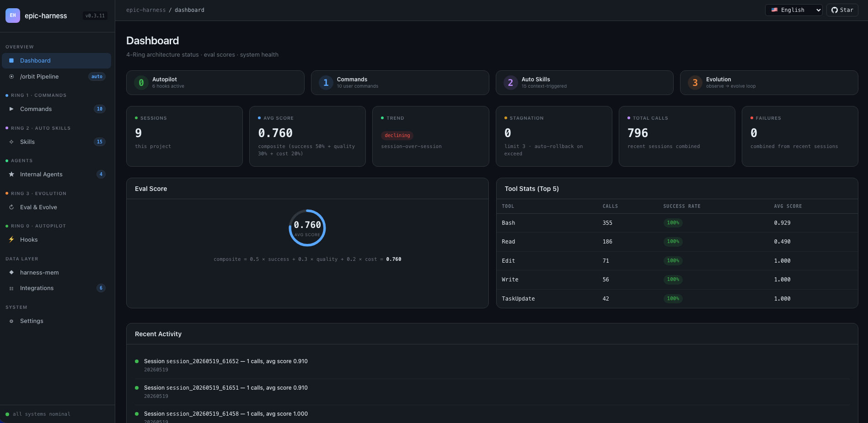
Task: Click the Read tool 100% success badge
Action: 673,242
